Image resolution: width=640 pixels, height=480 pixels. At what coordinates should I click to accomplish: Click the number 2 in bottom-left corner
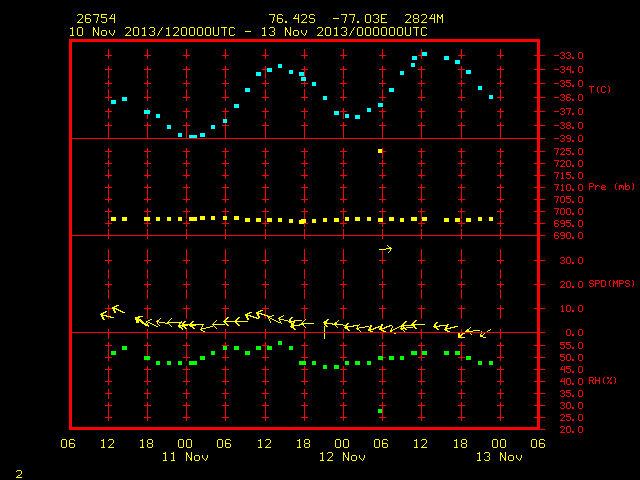pos(19,474)
